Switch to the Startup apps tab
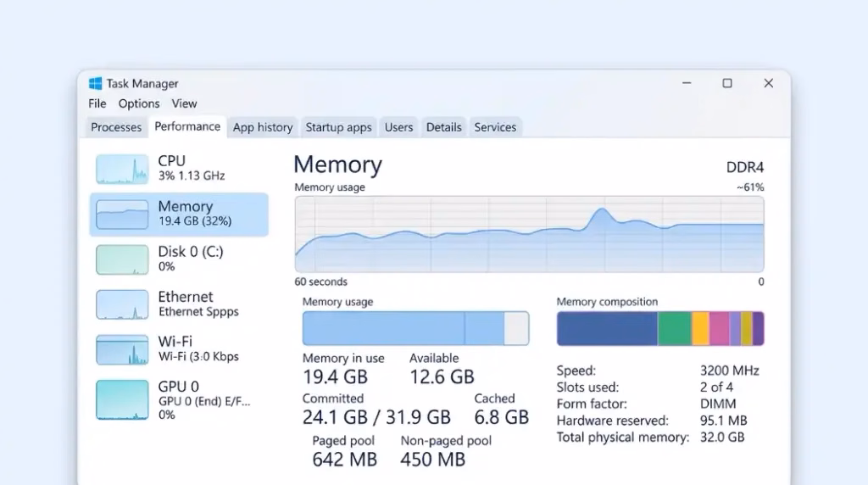This screenshot has height=485, width=868. point(338,127)
